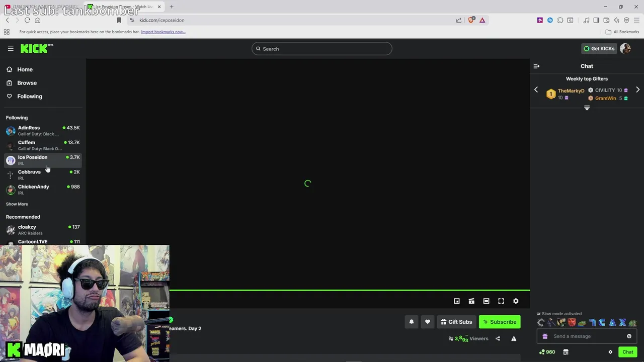Collapse the top gifters banner handle
This screenshot has height=362, width=644.
coord(587,108)
